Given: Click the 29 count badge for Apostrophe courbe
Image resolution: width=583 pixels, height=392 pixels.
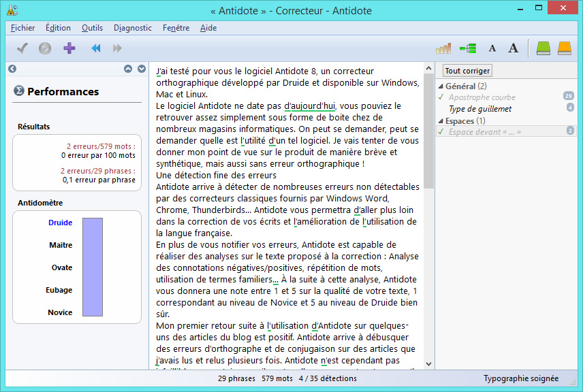Looking at the screenshot, I should point(568,96).
